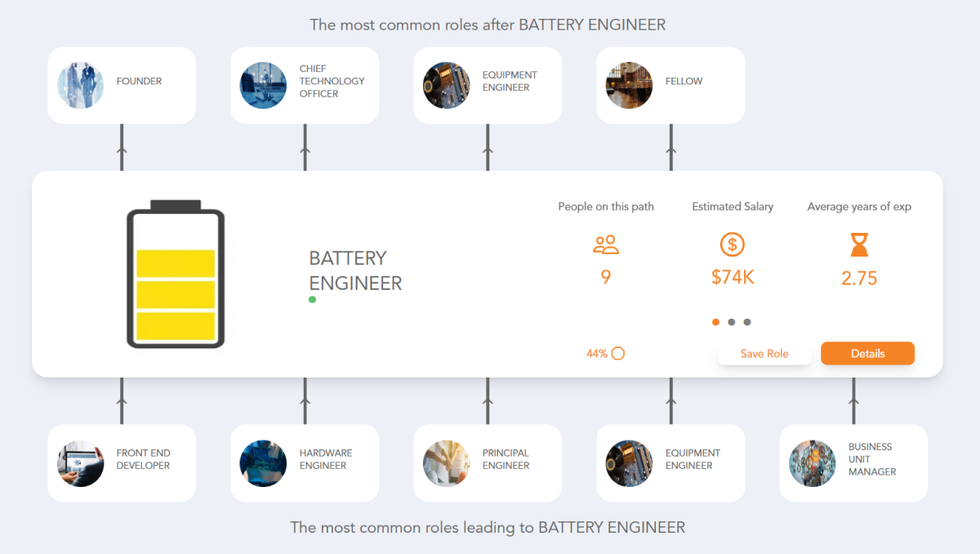Viewport: 980px width, 554px height.
Task: Select the Front End Developer card
Action: (121, 463)
